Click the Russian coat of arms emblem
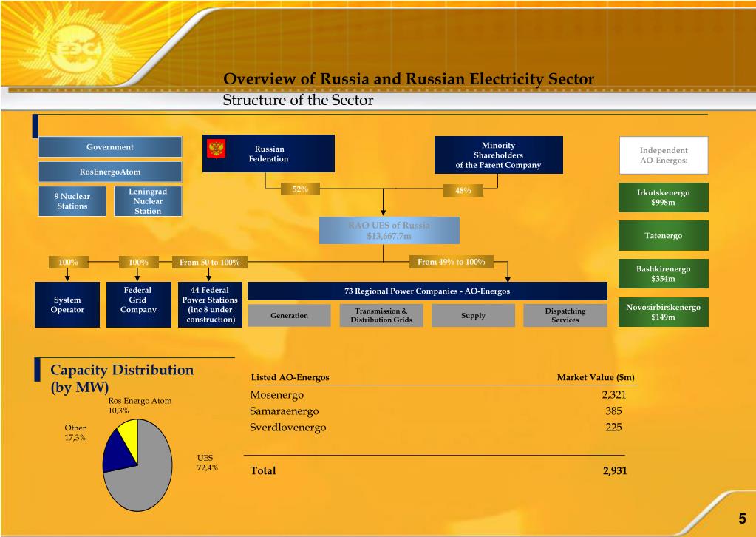Viewport: 756px width, 537px height. click(216, 148)
